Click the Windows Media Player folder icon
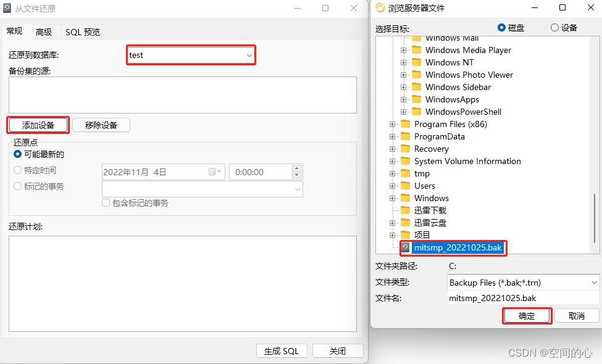This screenshot has height=364, width=602. 417,50
